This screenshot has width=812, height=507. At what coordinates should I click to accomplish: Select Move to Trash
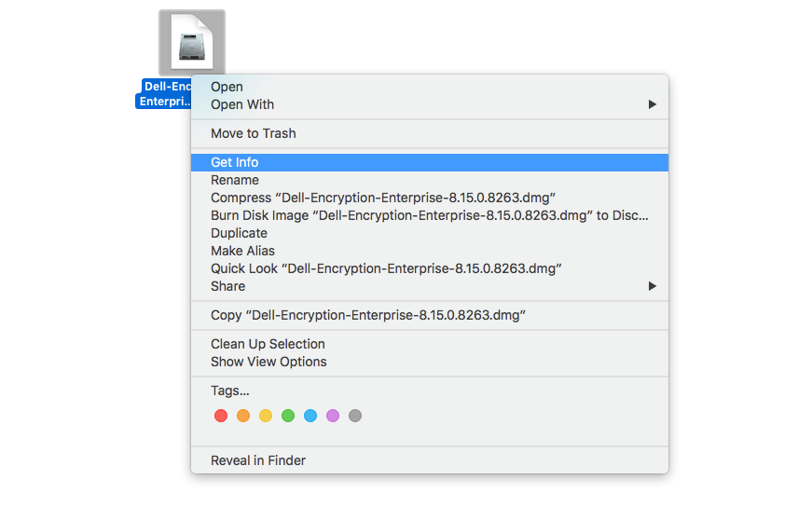(x=254, y=133)
